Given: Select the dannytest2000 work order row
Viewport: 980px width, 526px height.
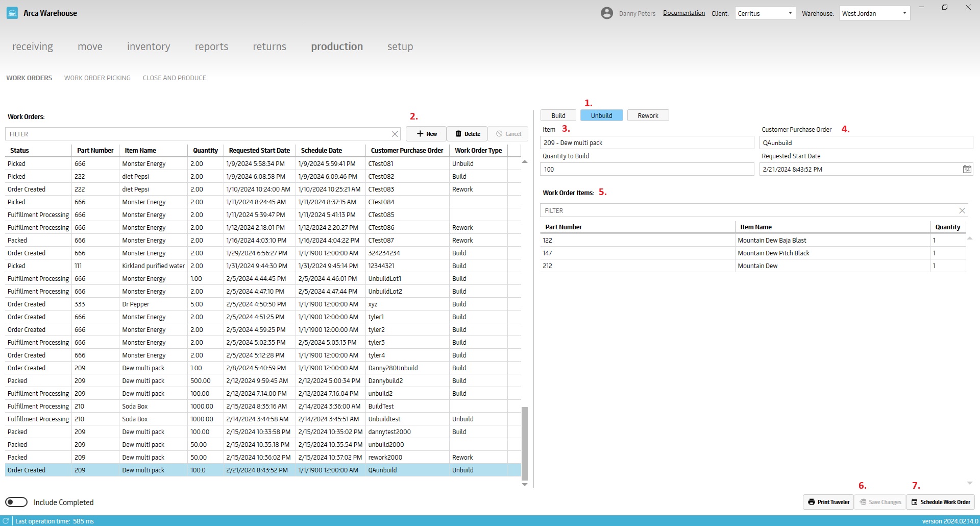Looking at the screenshot, I should coord(263,432).
